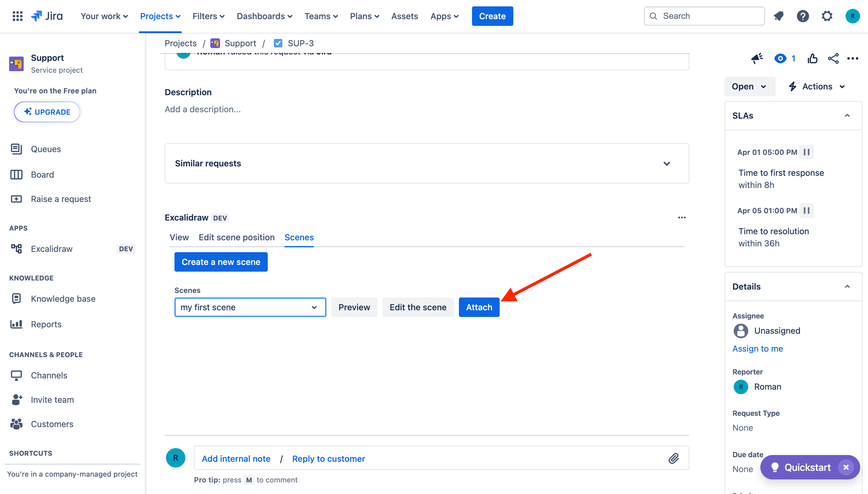Image resolution: width=868 pixels, height=494 pixels.
Task: Click Edit the scene button
Action: pos(418,307)
